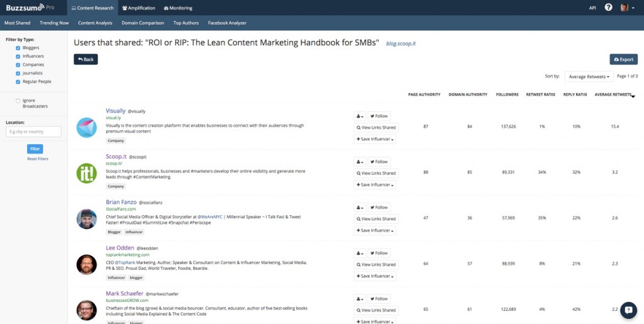Image resolution: width=644 pixels, height=324 pixels.
Task: View Links Shared by Mark Schaefer
Action: click(376, 310)
